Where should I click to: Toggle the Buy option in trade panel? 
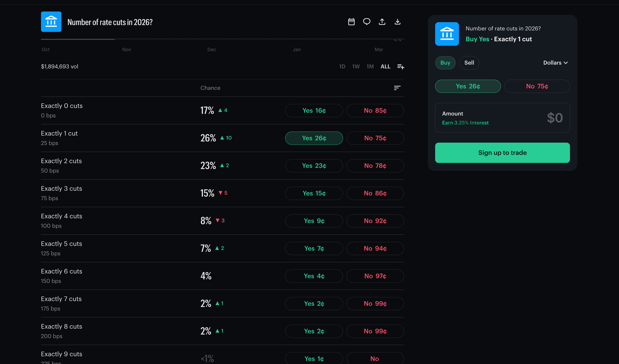445,63
